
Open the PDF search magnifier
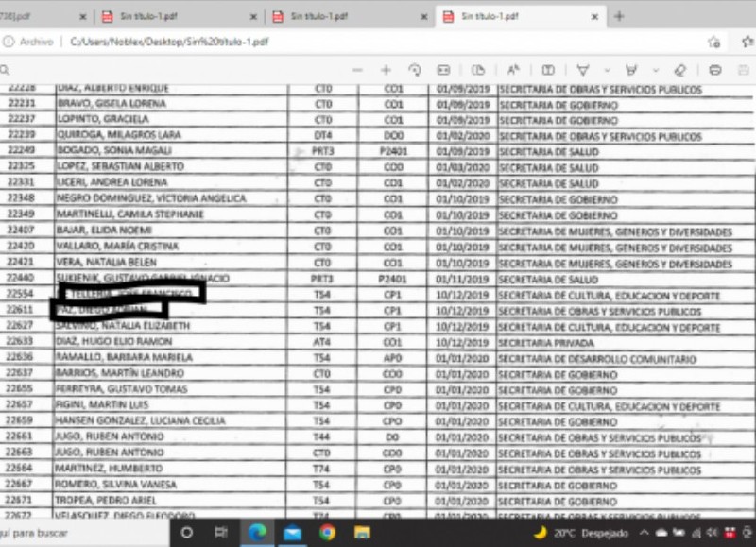[x=5, y=70]
